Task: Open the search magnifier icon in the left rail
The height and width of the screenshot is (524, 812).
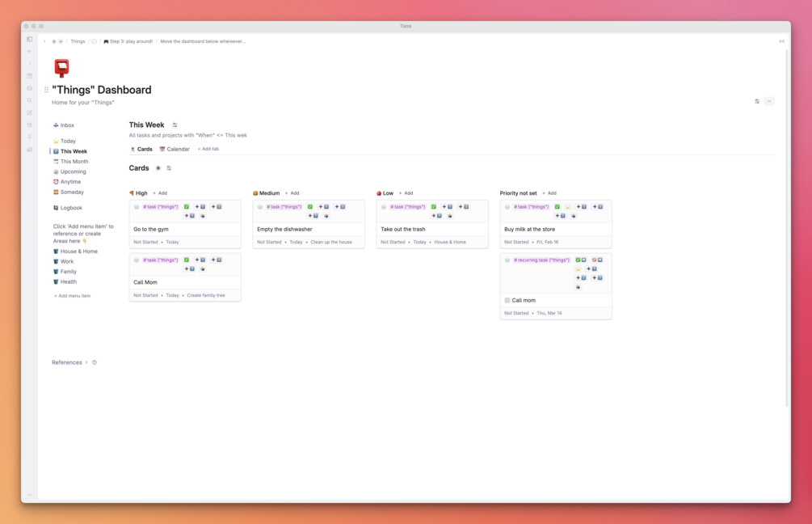Action: click(30, 100)
